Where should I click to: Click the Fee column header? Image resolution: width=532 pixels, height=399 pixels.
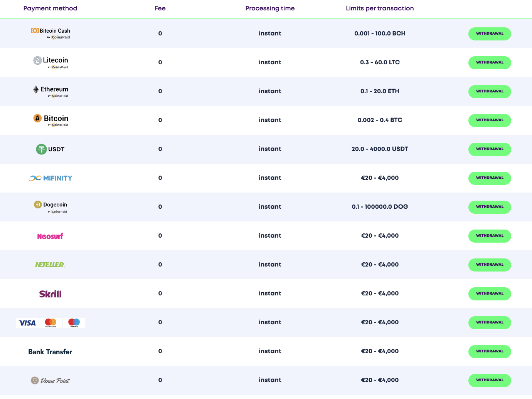[x=160, y=8]
